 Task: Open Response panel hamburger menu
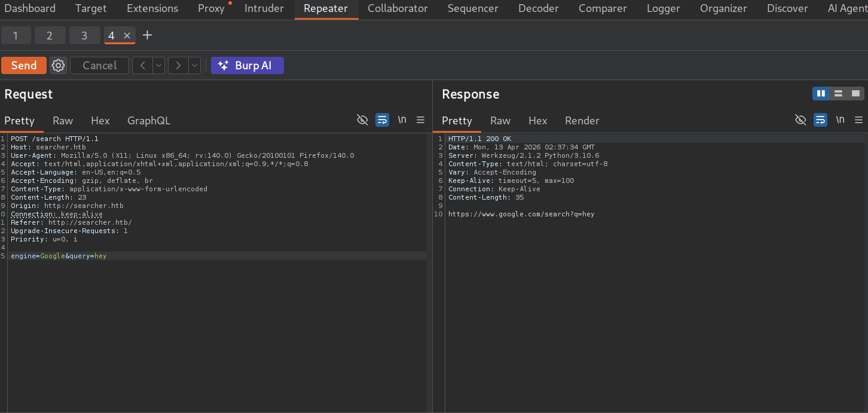pyautogui.click(x=859, y=120)
